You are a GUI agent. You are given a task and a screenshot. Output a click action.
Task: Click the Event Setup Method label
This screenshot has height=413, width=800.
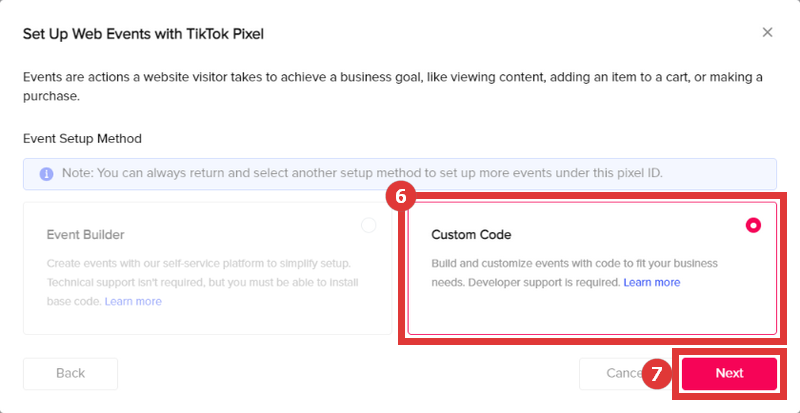point(82,138)
